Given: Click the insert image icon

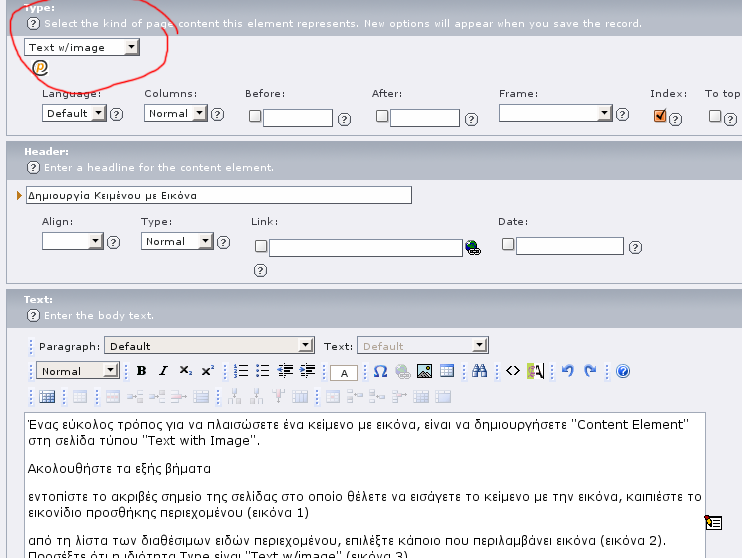Looking at the screenshot, I should click(x=424, y=371).
